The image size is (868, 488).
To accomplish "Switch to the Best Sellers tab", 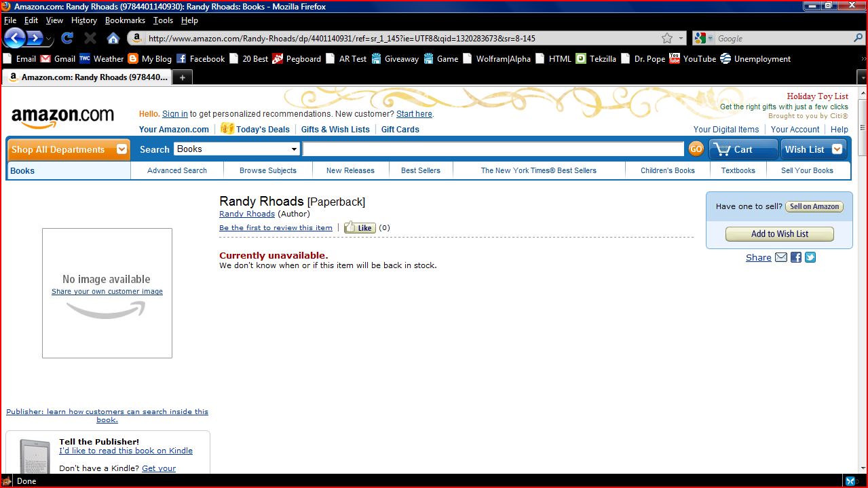I will coord(420,170).
